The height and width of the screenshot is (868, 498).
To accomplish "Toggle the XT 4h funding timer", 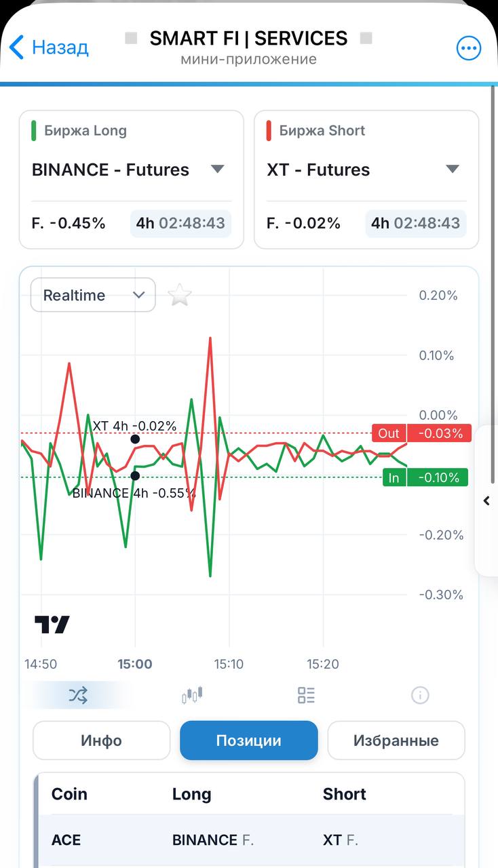I will click(x=416, y=223).
